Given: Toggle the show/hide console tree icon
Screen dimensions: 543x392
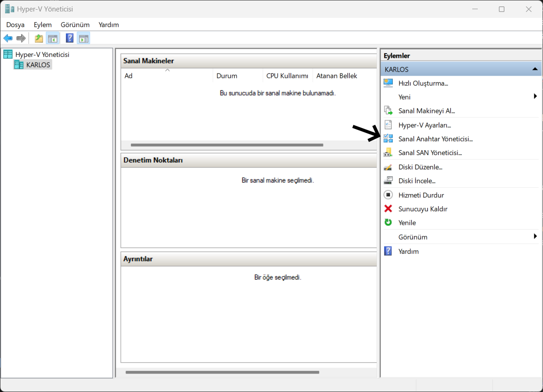Looking at the screenshot, I should [x=53, y=39].
